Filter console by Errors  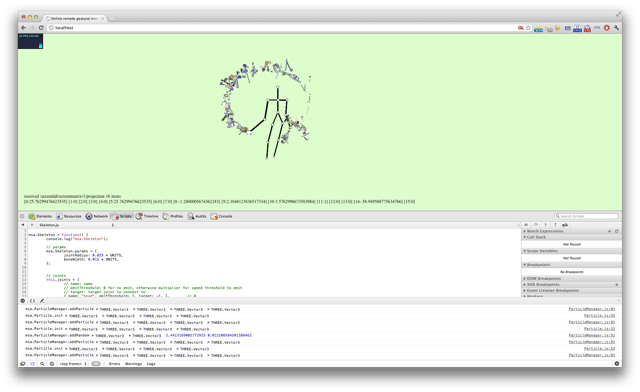115,363
